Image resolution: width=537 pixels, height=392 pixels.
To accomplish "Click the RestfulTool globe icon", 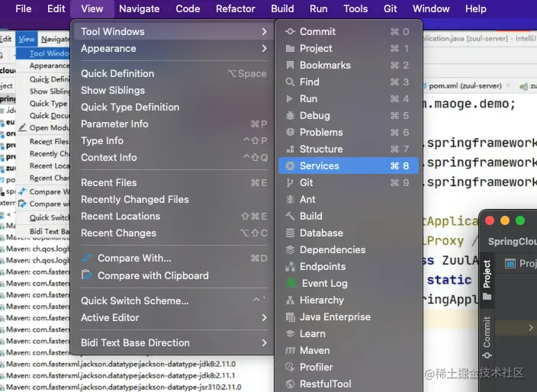I will click(x=290, y=384).
